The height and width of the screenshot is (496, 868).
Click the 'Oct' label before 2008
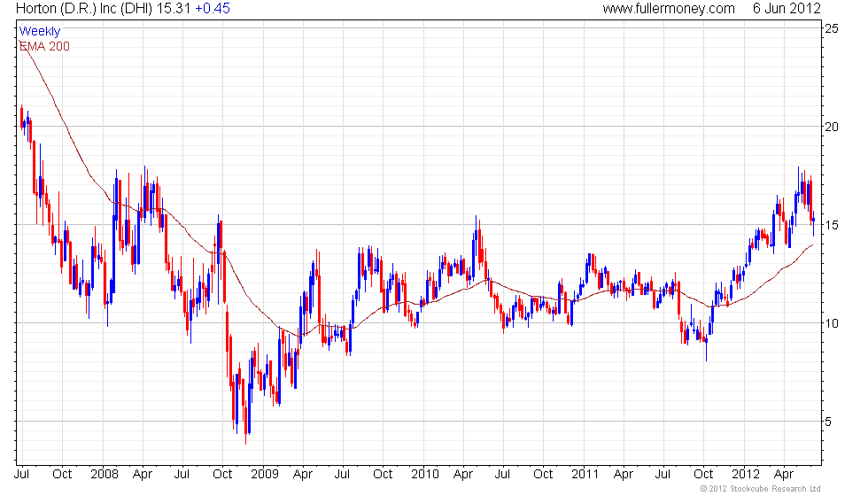tap(62, 475)
